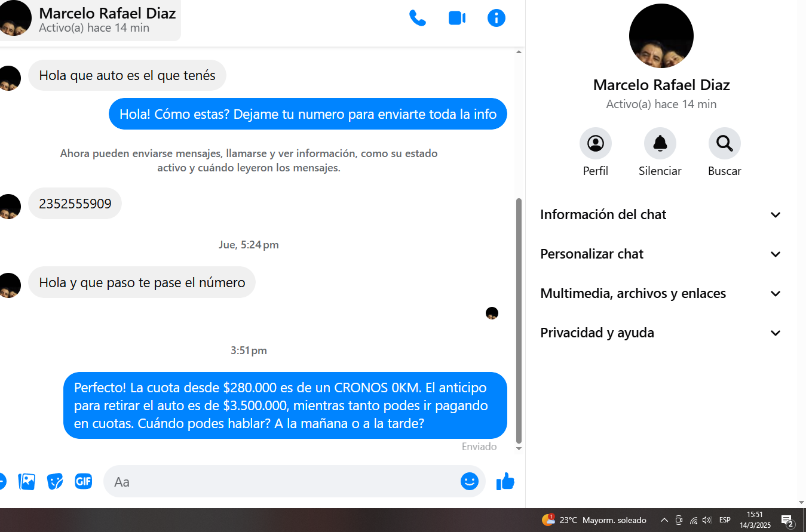Select the reply 'Hola! Cómo estas? Dejame tu numero'
This screenshot has height=532, width=806.
tap(308, 113)
